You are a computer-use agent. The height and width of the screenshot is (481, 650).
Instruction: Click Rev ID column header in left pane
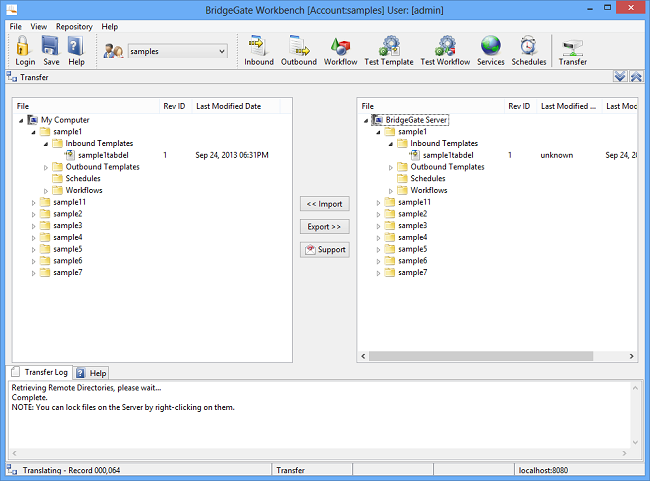tap(176, 106)
